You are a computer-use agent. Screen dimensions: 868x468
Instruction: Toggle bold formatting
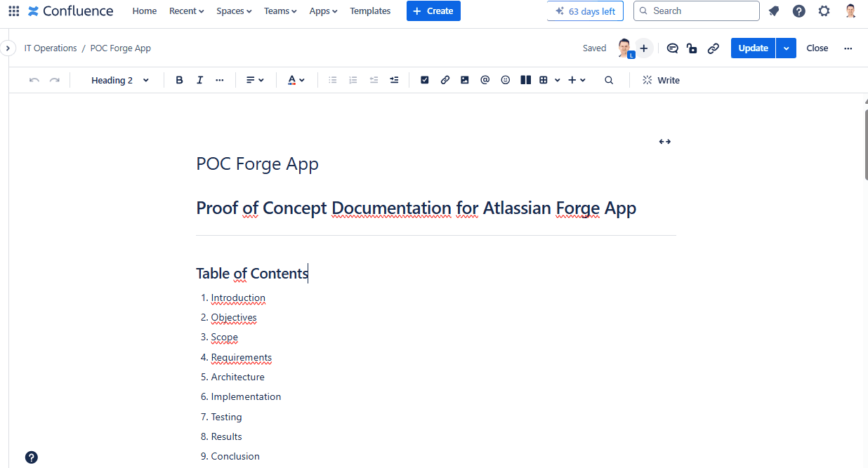[179, 80]
